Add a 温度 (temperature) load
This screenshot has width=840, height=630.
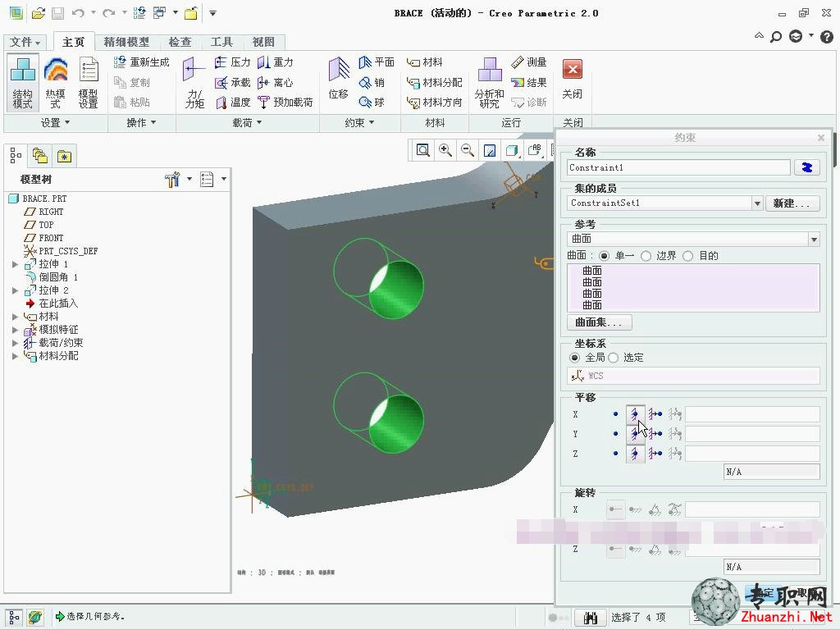pyautogui.click(x=232, y=103)
